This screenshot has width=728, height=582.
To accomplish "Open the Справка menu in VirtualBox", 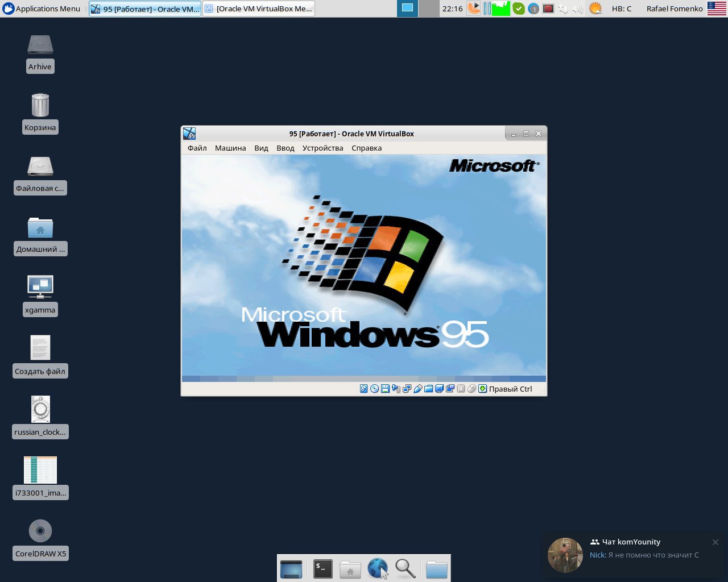I will click(367, 148).
